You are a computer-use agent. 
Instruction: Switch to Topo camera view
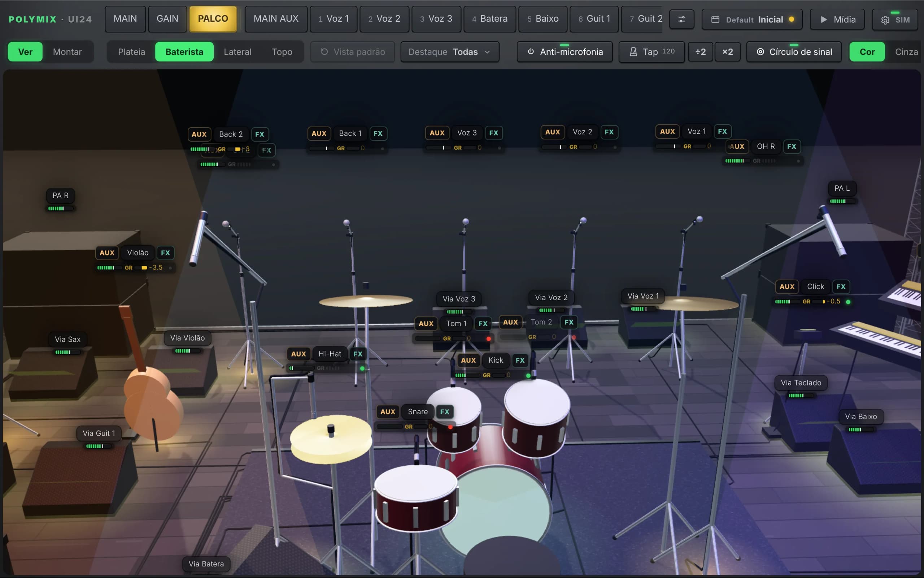pyautogui.click(x=282, y=52)
